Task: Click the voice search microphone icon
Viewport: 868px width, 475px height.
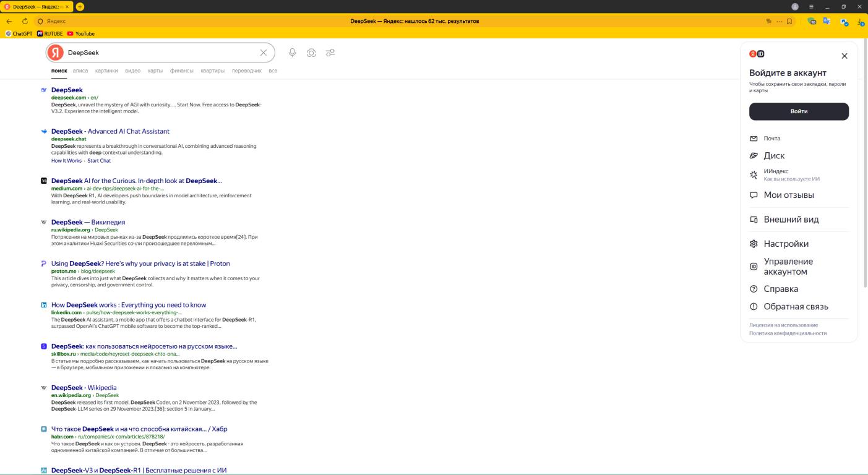Action: [x=293, y=53]
